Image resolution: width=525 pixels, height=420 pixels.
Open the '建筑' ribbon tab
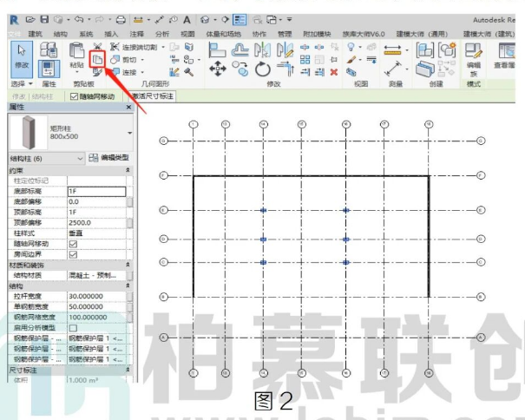(x=36, y=34)
